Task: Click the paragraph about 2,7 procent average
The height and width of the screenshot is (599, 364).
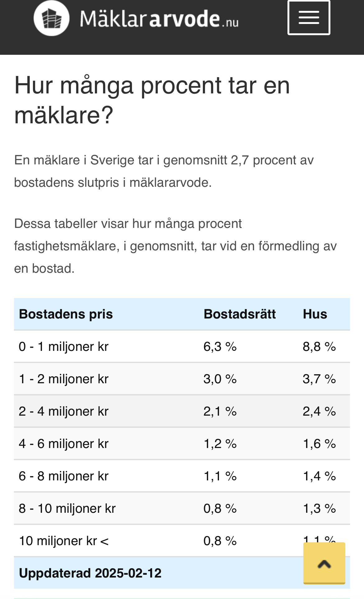Action: 164,171
